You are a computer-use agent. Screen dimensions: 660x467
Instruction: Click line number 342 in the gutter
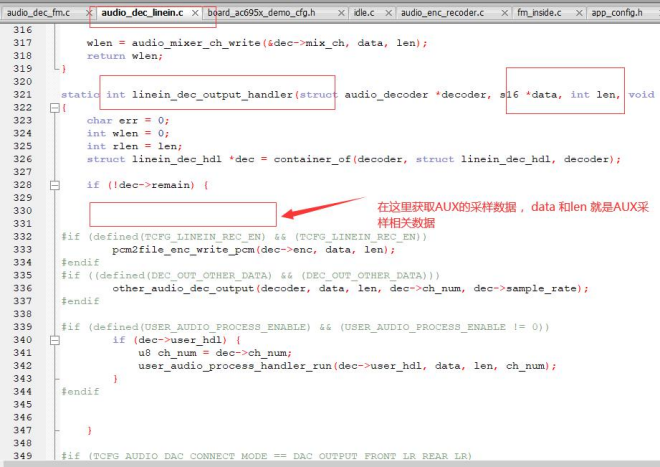coord(23,366)
